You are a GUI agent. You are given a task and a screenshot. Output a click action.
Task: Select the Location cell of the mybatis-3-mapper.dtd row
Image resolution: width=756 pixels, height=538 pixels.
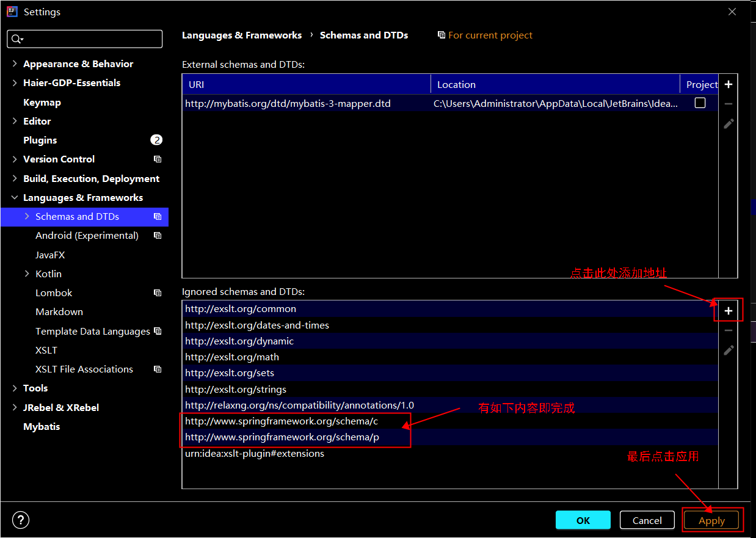[x=555, y=103]
